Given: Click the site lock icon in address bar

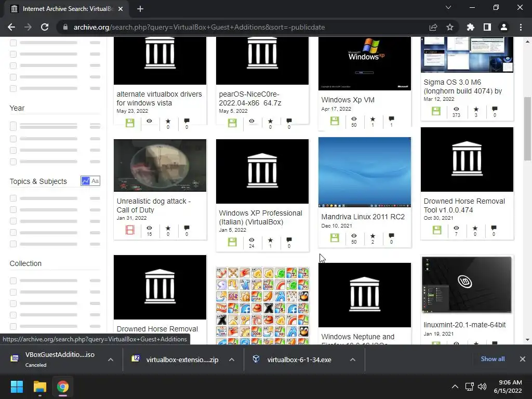Looking at the screenshot, I should click(65, 27).
